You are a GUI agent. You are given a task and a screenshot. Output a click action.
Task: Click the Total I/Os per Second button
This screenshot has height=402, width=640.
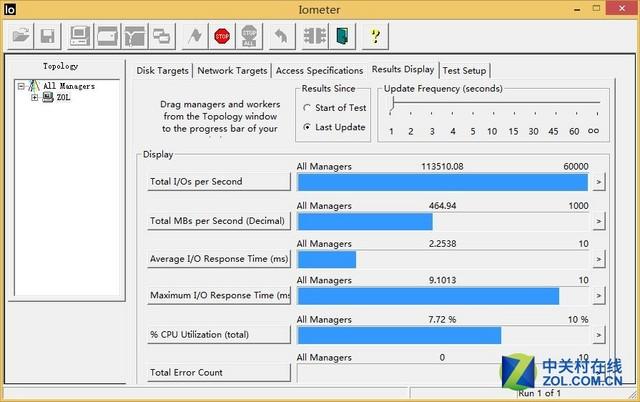(219, 182)
